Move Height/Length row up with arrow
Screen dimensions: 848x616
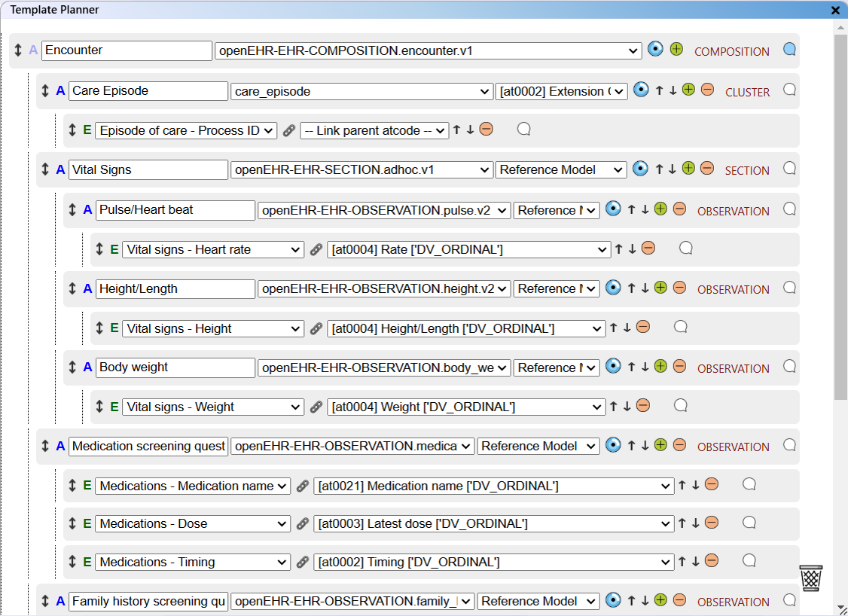pos(632,288)
